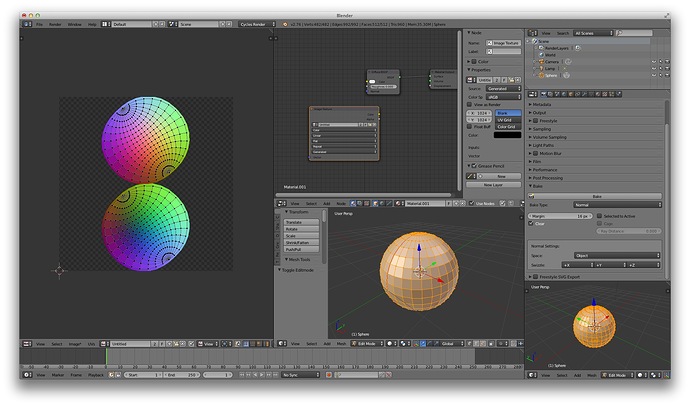
Task: Select the UV Grid generated type
Action: pyautogui.click(x=508, y=120)
